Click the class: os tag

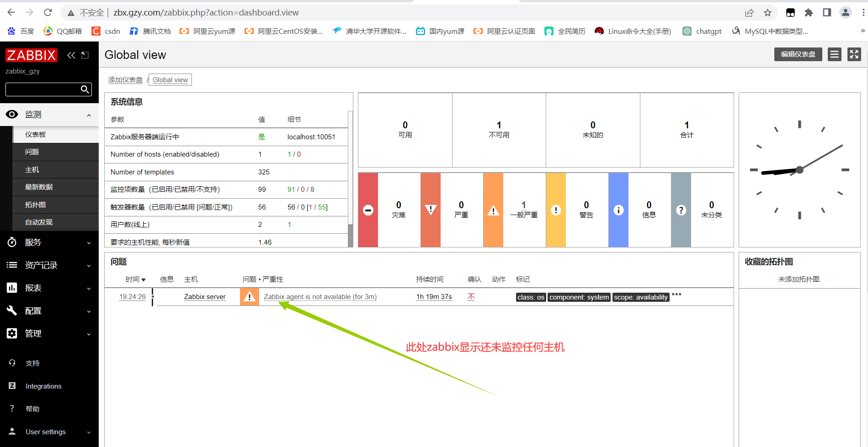[x=531, y=297]
